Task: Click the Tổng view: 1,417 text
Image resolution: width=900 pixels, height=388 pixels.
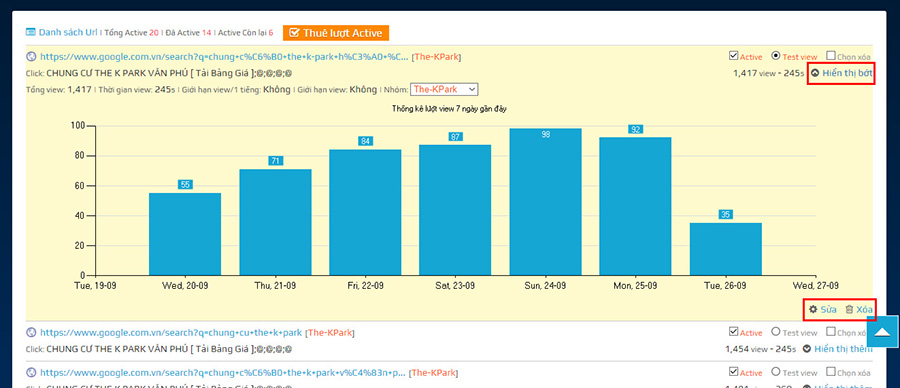Action: (x=59, y=90)
